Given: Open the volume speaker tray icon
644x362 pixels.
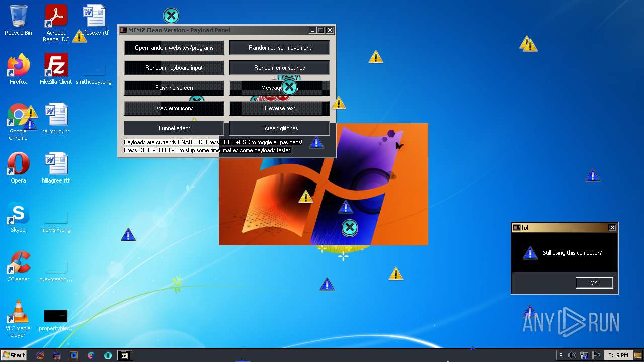Looking at the screenshot, I should tap(572, 355).
